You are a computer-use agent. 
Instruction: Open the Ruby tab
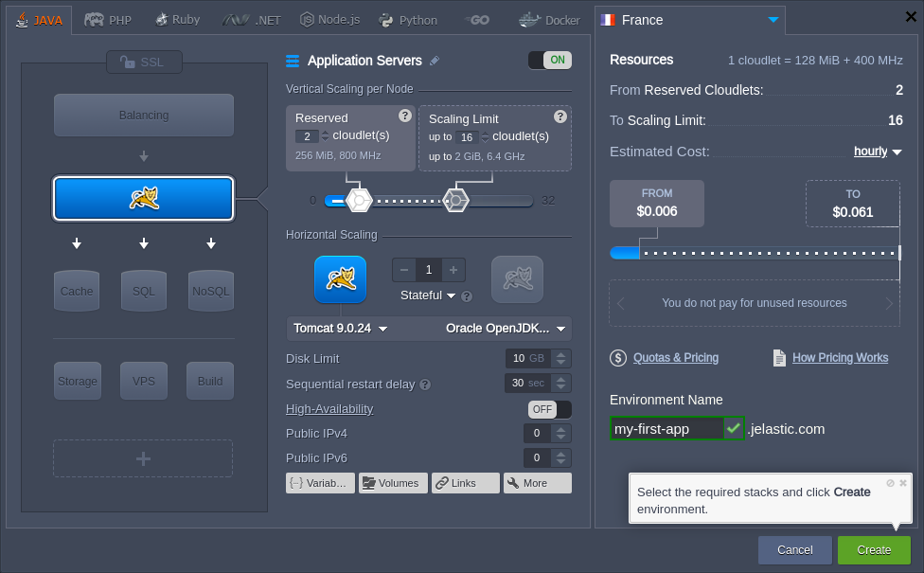coord(178,20)
